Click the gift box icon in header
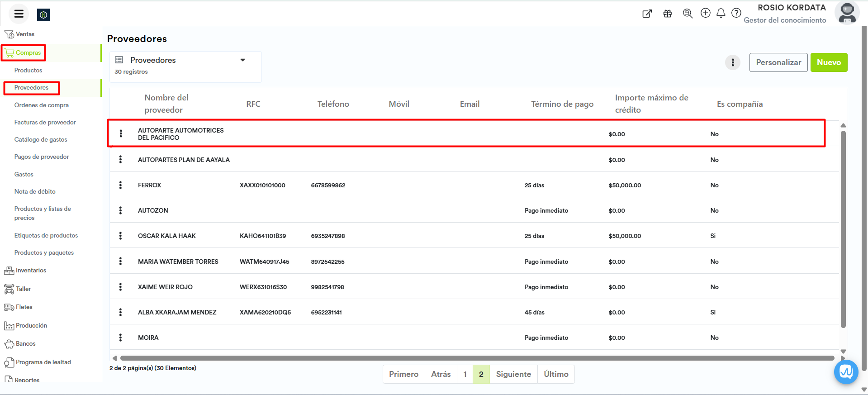 [667, 14]
